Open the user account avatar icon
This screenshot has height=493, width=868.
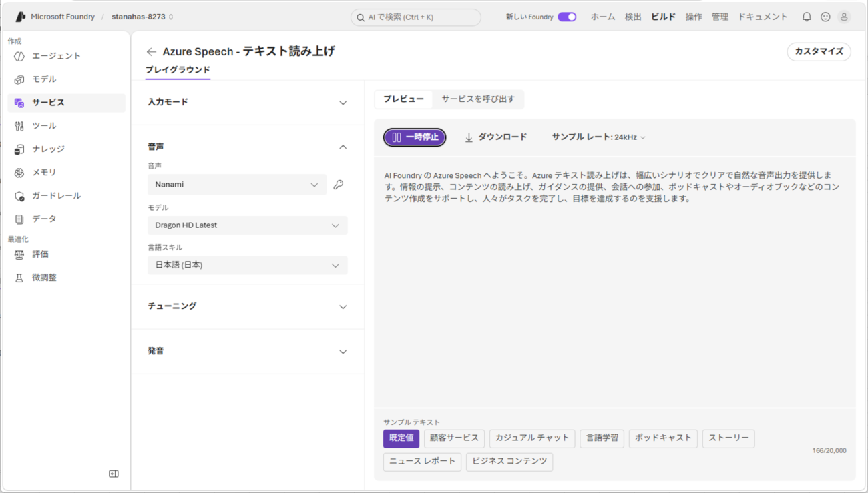coord(844,17)
